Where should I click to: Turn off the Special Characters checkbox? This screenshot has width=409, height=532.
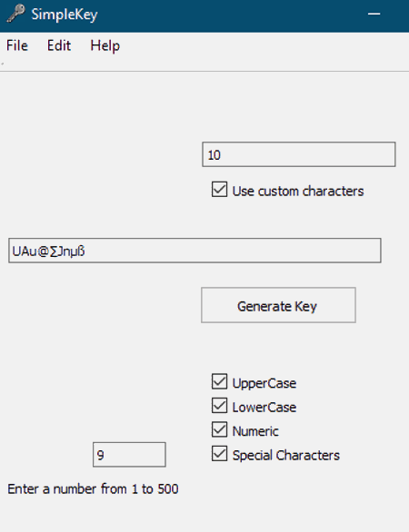click(219, 454)
